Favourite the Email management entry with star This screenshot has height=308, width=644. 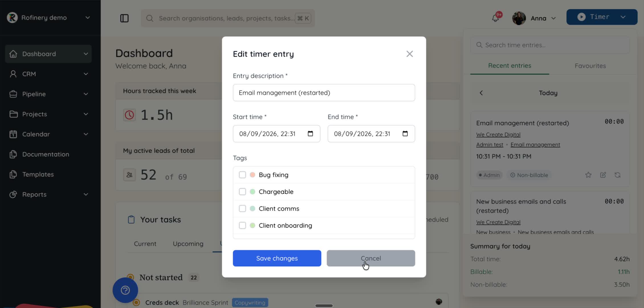coord(588,175)
